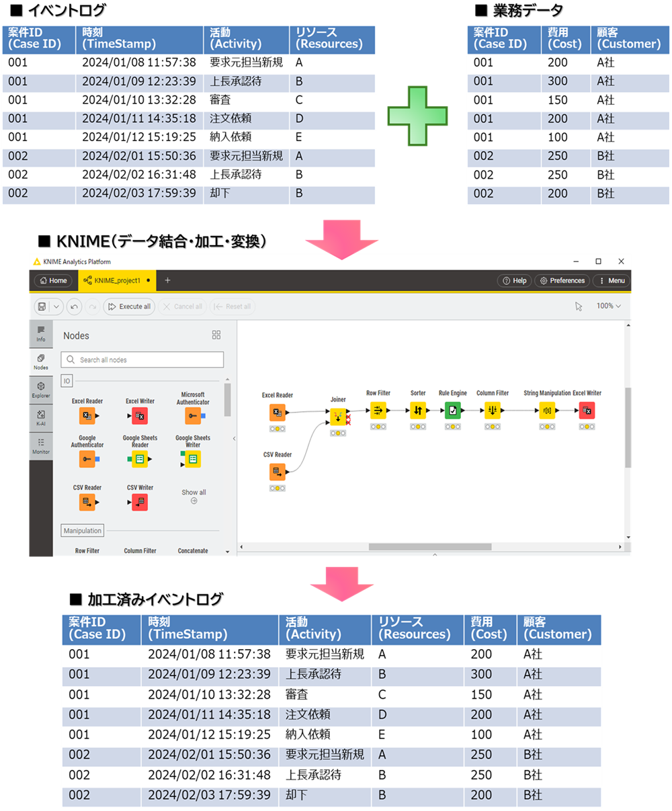
Task: Pick Microsoft Authenticator node in repository
Action: 193,417
